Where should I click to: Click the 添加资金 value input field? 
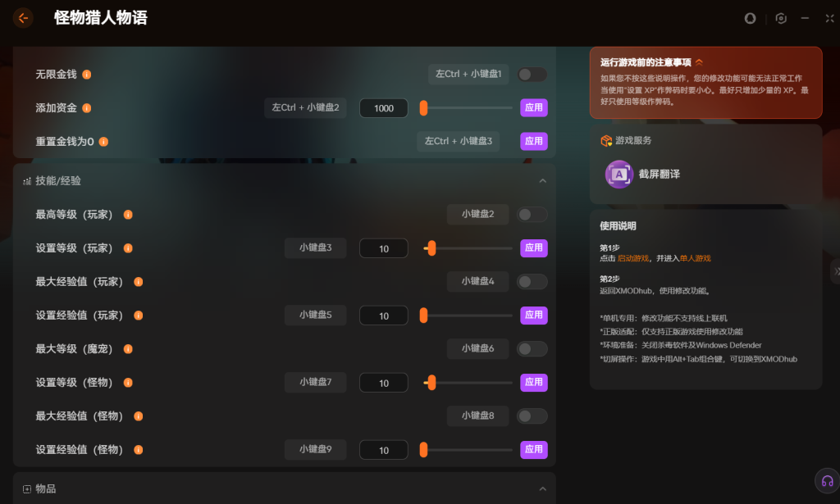tap(383, 108)
